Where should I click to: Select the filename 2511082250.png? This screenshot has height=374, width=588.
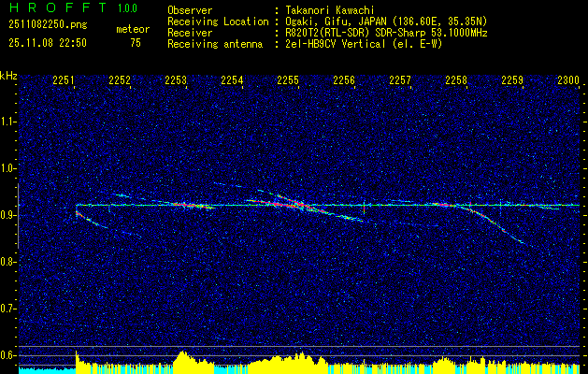point(48,25)
